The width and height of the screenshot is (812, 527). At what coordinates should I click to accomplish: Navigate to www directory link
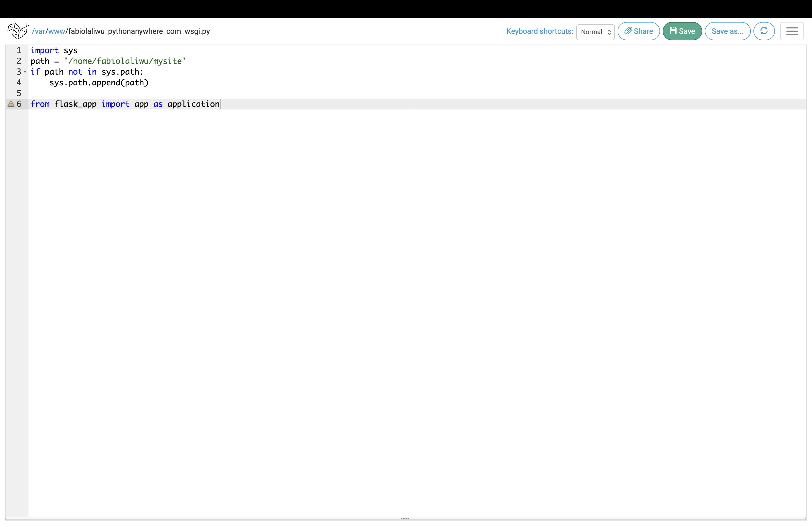(56, 31)
